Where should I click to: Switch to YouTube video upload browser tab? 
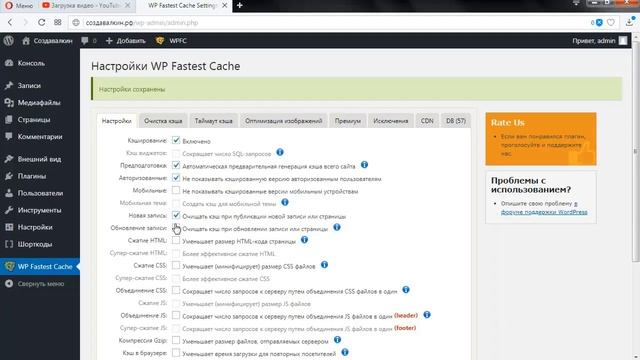coord(86,6)
